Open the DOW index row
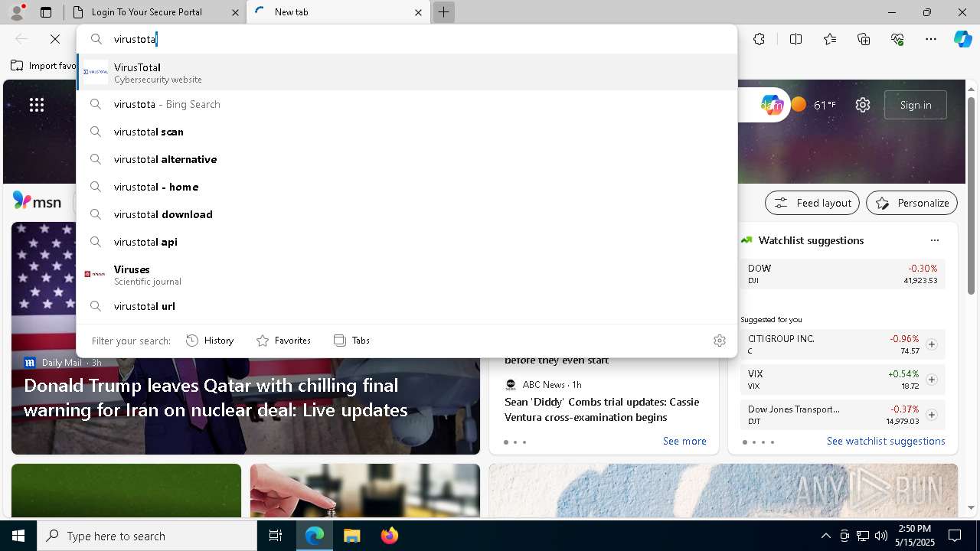The width and height of the screenshot is (980, 551). point(842,274)
